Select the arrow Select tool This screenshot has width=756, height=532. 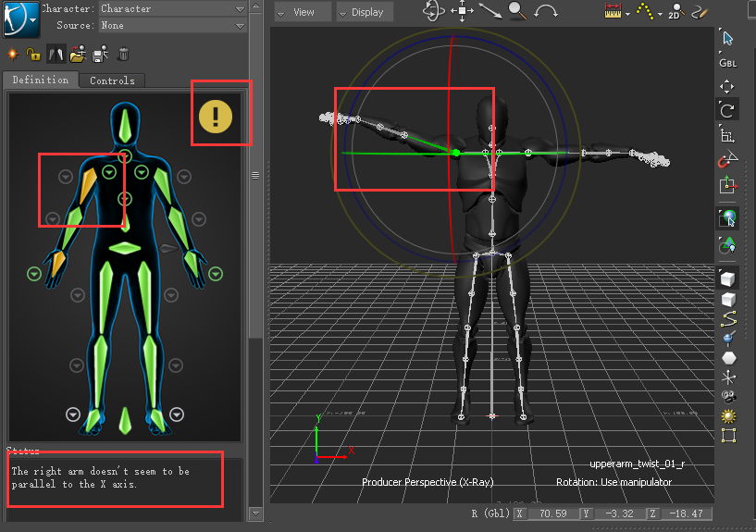coord(728,38)
